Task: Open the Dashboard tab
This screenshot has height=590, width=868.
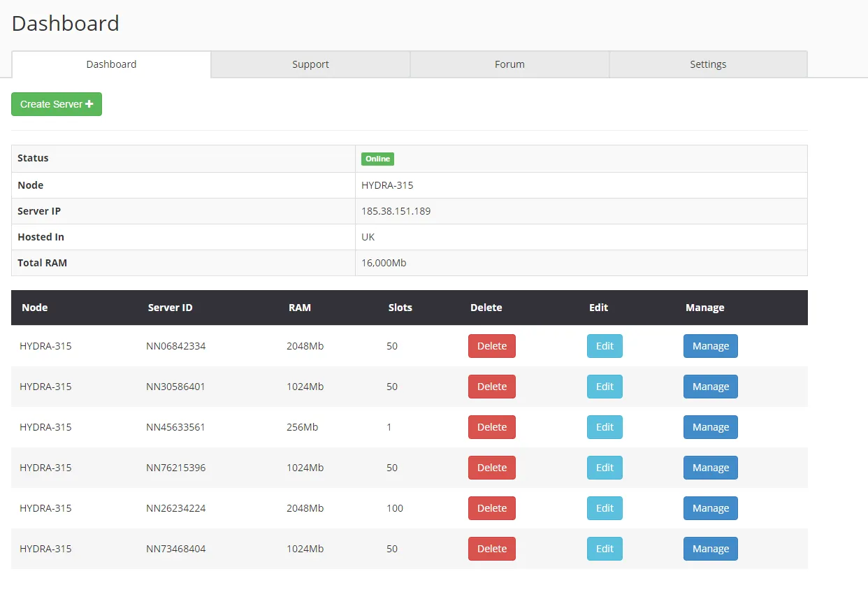Action: pos(111,64)
